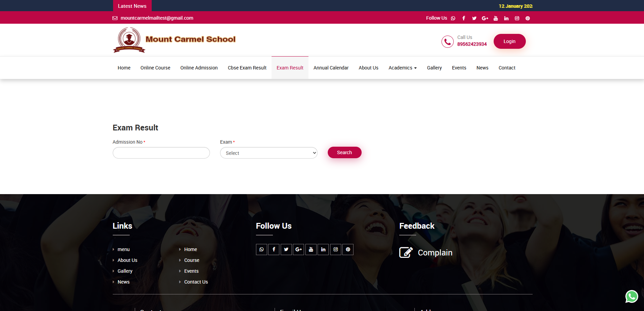The width and height of the screenshot is (644, 311).
Task: Click the Google Plus icon in footer
Action: pyautogui.click(x=298, y=250)
